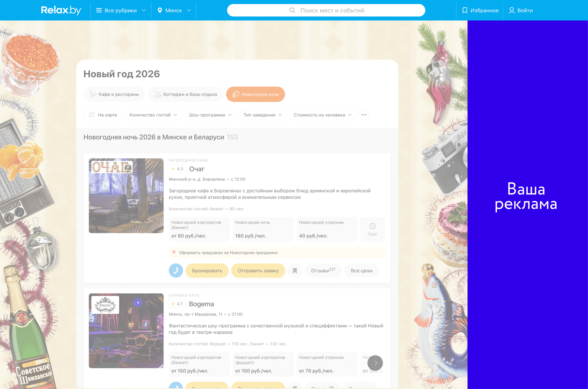Click Минск, пр-т Машерова, 11 address

point(195,314)
